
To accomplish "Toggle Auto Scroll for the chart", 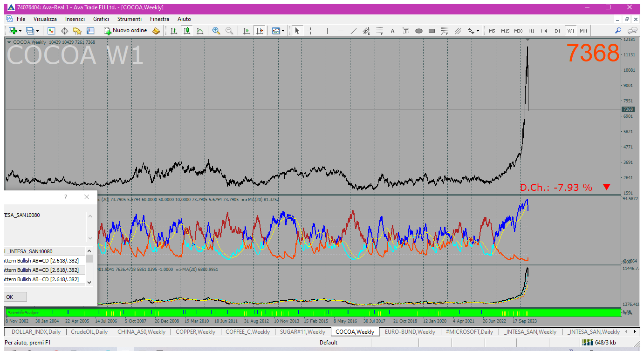I will pos(247,31).
